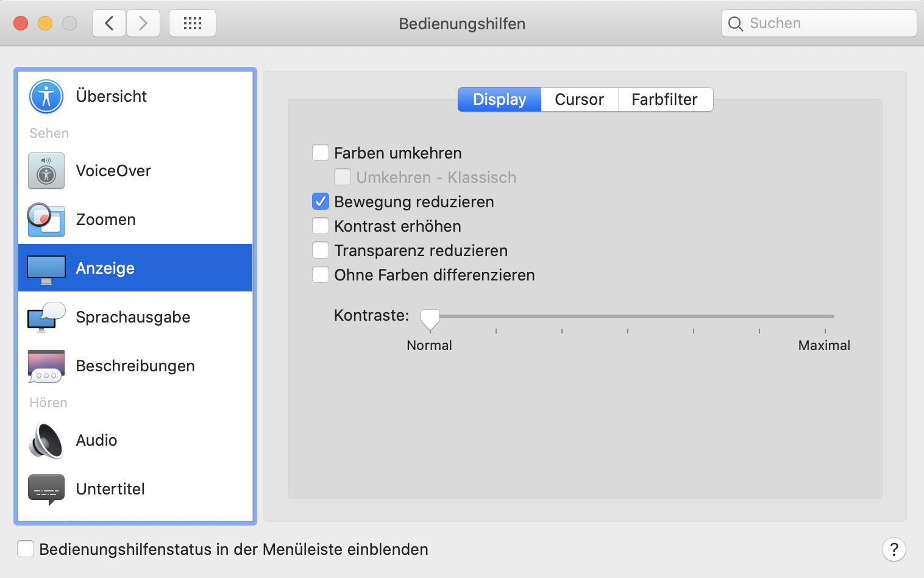Select the Untertitel captions icon

[x=46, y=489]
